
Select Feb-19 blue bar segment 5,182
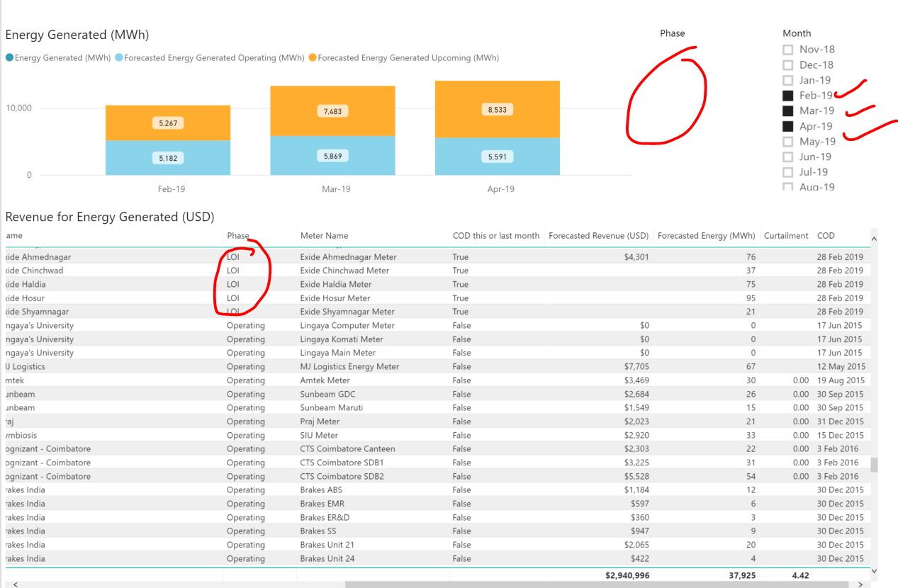click(x=168, y=158)
